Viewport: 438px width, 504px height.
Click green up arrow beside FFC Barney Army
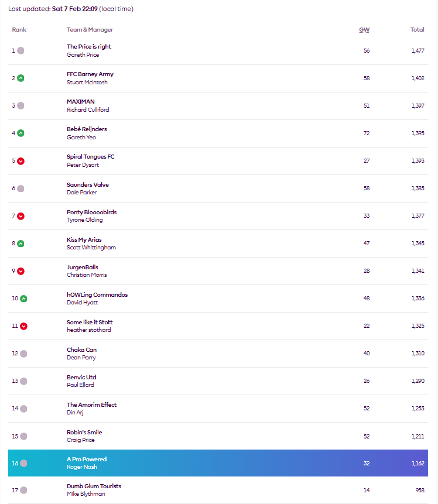point(20,78)
